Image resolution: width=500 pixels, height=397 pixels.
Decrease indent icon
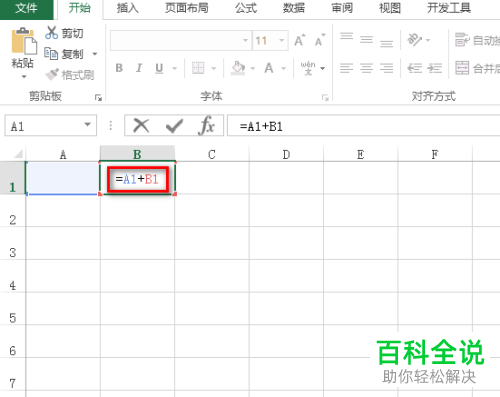[x=415, y=68]
